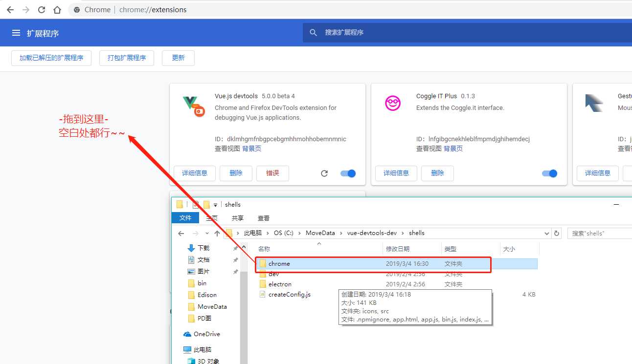The height and width of the screenshot is (364, 632).
Task: Open 详细信息 for Coggle IT Plus
Action: [396, 173]
